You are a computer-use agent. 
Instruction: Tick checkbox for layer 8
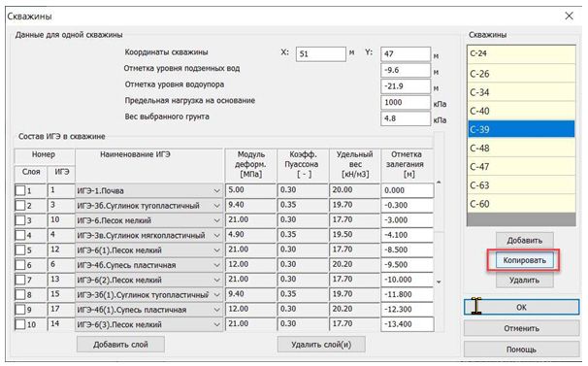[x=20, y=295]
